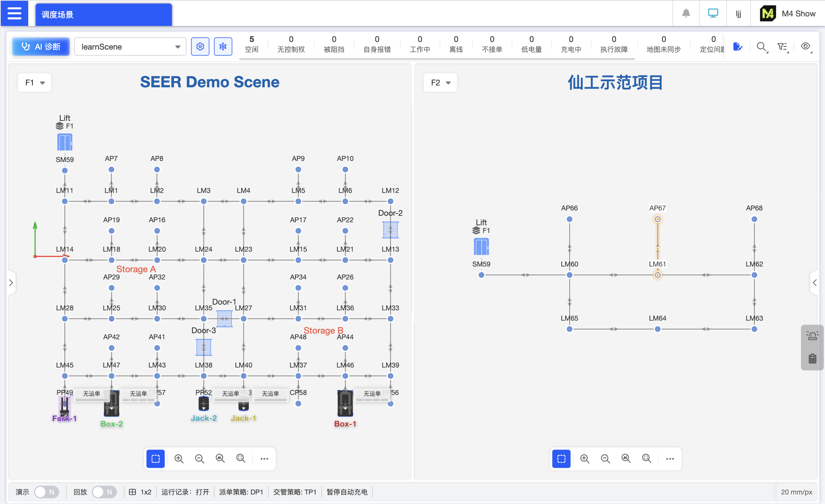825x504 pixels.
Task: Click the Box-1 robot on map
Action: pyautogui.click(x=345, y=404)
